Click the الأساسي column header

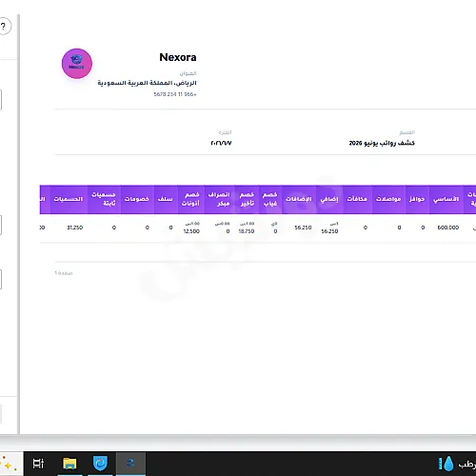tap(446, 199)
